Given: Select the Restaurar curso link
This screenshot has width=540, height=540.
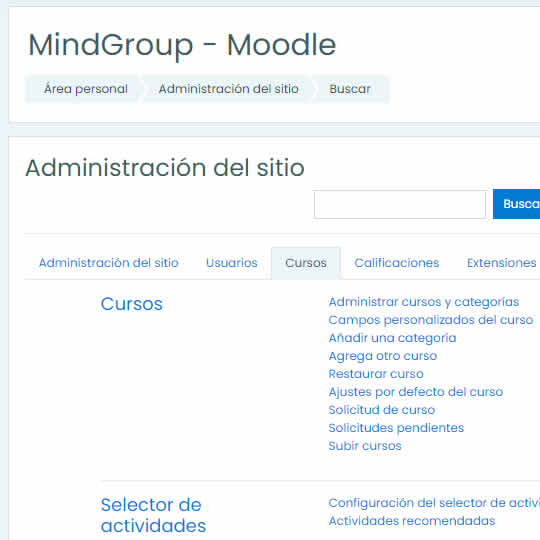Looking at the screenshot, I should point(376,374).
